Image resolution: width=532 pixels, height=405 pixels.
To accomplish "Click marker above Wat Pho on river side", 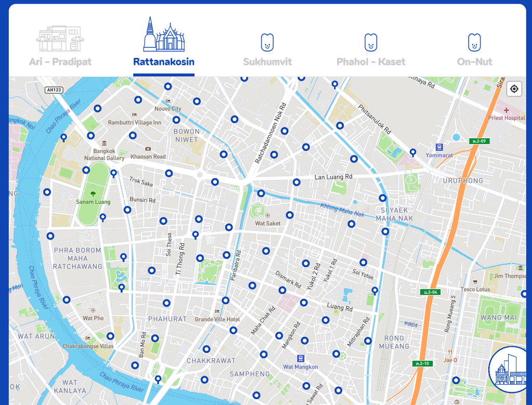I will (x=66, y=300).
